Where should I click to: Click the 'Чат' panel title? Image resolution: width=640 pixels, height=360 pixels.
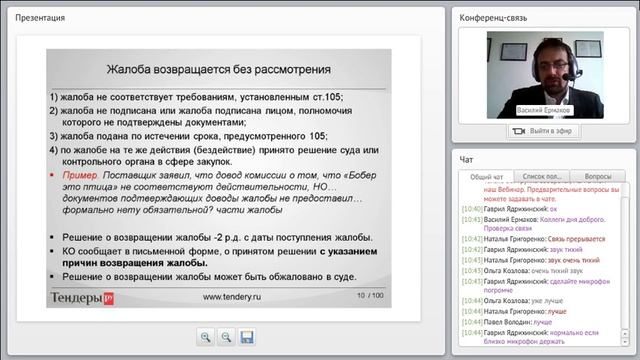point(466,160)
